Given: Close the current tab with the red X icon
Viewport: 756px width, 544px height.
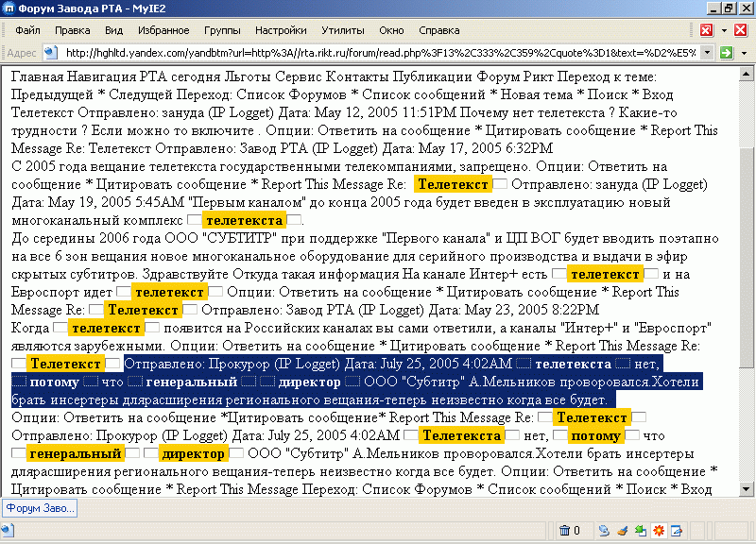Looking at the screenshot, I should point(741,30).
